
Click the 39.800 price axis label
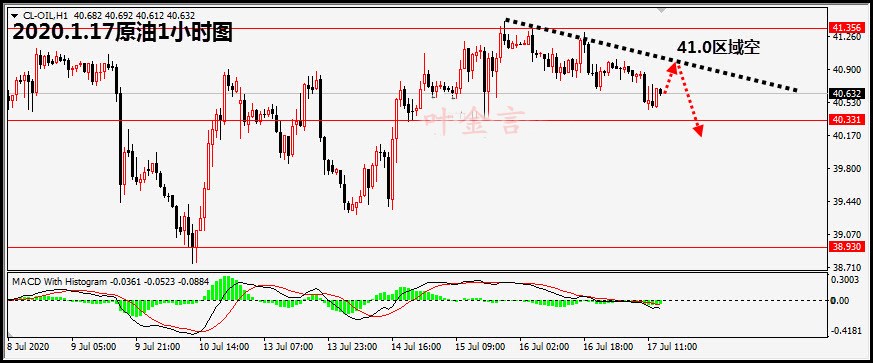coord(846,169)
